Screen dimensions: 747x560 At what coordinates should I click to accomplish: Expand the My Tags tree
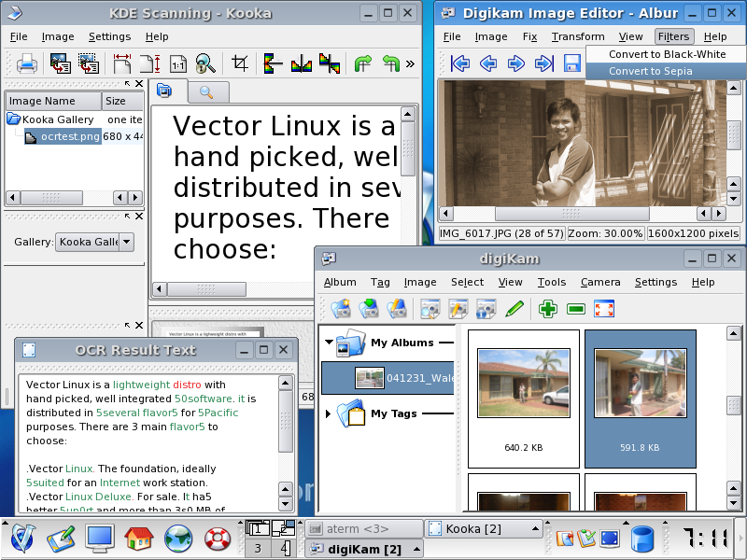point(329,413)
